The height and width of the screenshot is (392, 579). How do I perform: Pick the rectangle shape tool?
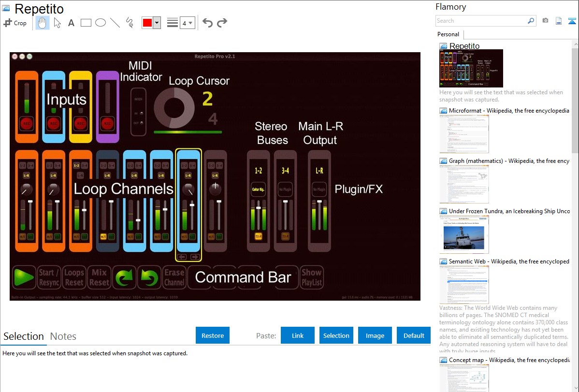coord(86,23)
